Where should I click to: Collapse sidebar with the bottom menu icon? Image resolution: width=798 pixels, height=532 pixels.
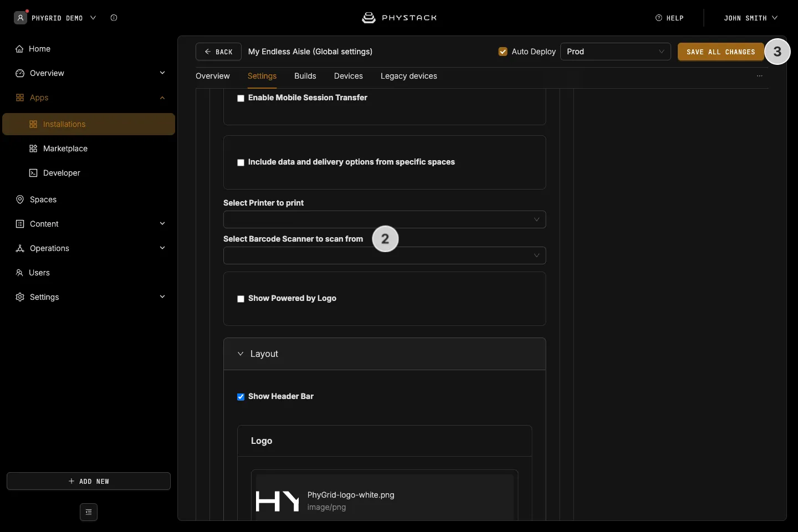(x=89, y=512)
